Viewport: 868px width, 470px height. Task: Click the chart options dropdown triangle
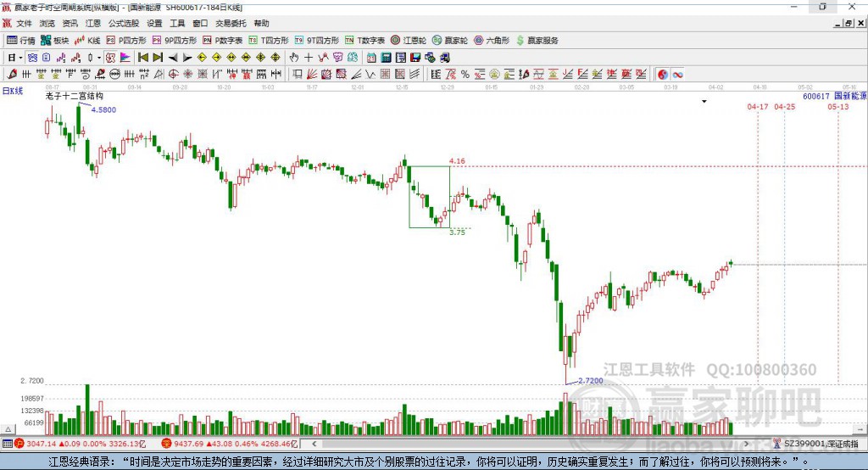pos(704,102)
